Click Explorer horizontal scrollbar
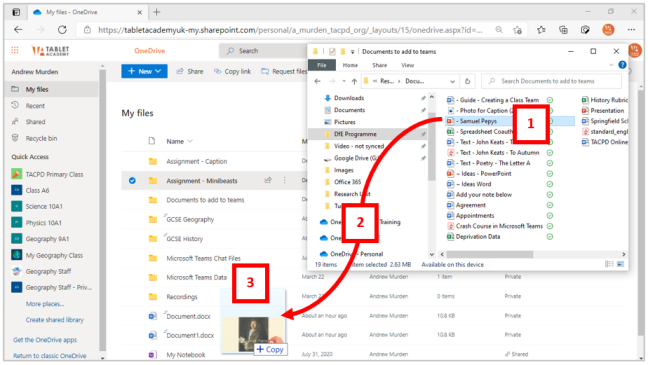This screenshot has height=365, width=648. tap(489, 254)
